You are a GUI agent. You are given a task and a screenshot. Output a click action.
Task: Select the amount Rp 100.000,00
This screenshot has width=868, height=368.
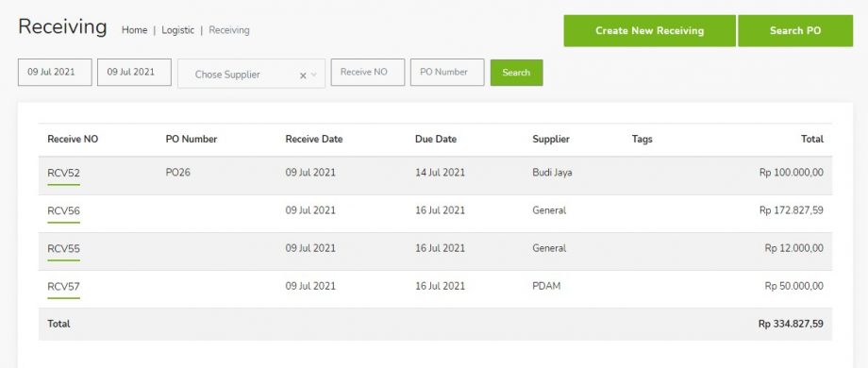tap(792, 173)
